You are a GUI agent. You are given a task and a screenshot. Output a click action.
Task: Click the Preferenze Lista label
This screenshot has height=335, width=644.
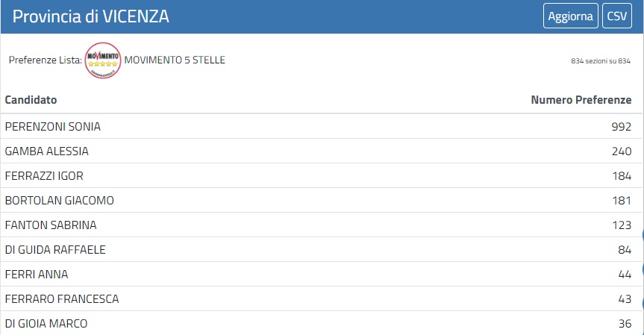[x=45, y=60]
